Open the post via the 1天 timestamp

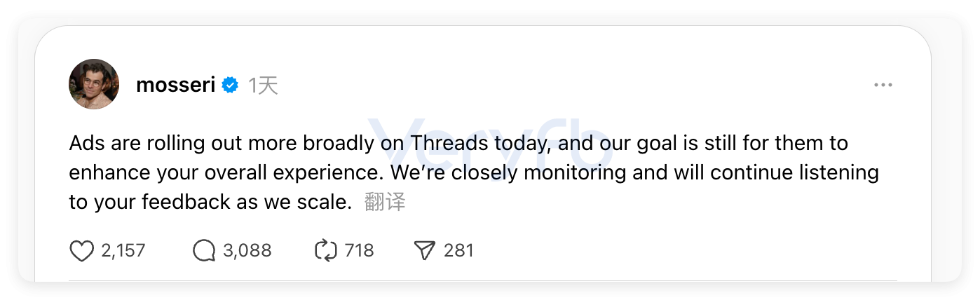[264, 86]
